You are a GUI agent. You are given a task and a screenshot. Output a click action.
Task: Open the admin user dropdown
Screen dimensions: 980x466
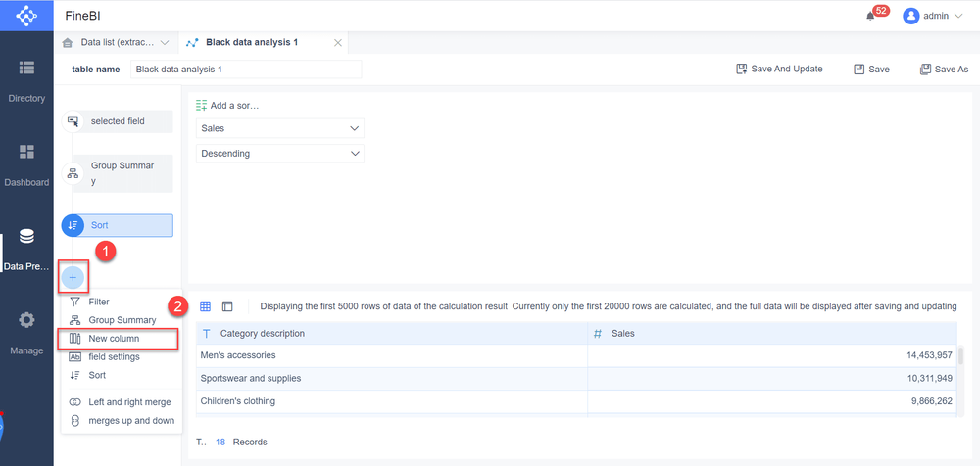(933, 16)
